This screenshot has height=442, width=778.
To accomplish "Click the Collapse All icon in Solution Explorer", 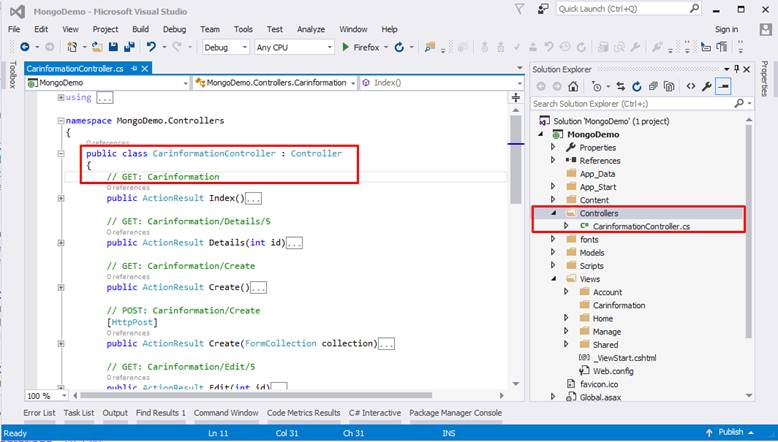I will 653,87.
